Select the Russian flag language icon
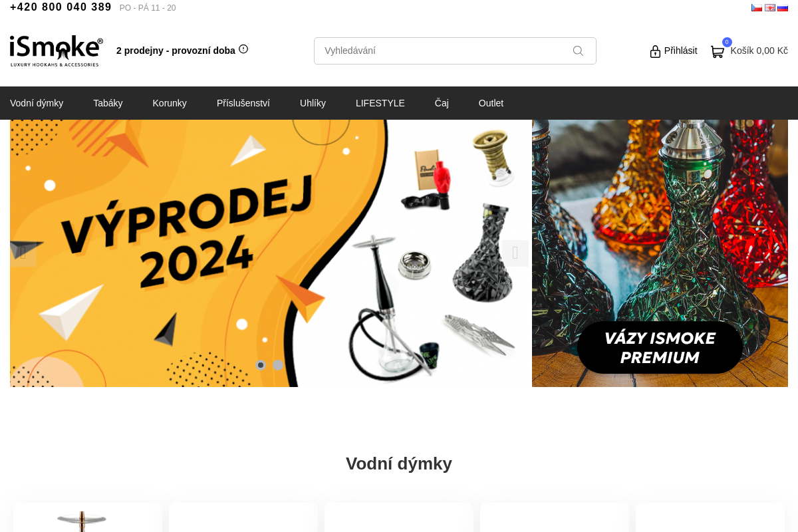This screenshot has height=532, width=798. click(783, 7)
